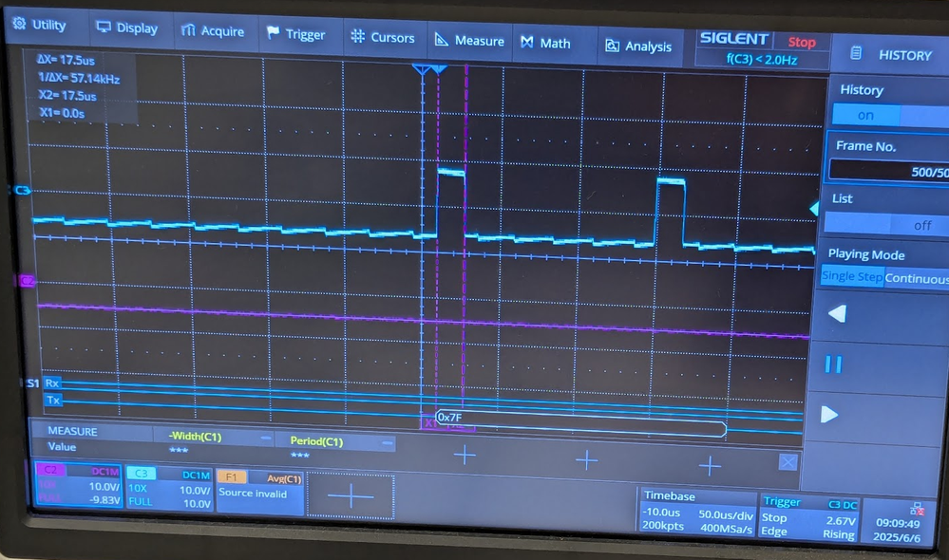Play history frames forward
This screenshot has height=560, width=949.
tap(829, 415)
